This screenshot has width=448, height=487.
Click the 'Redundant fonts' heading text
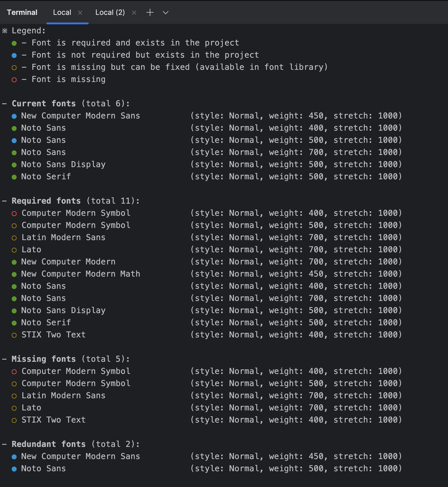[x=48, y=444]
